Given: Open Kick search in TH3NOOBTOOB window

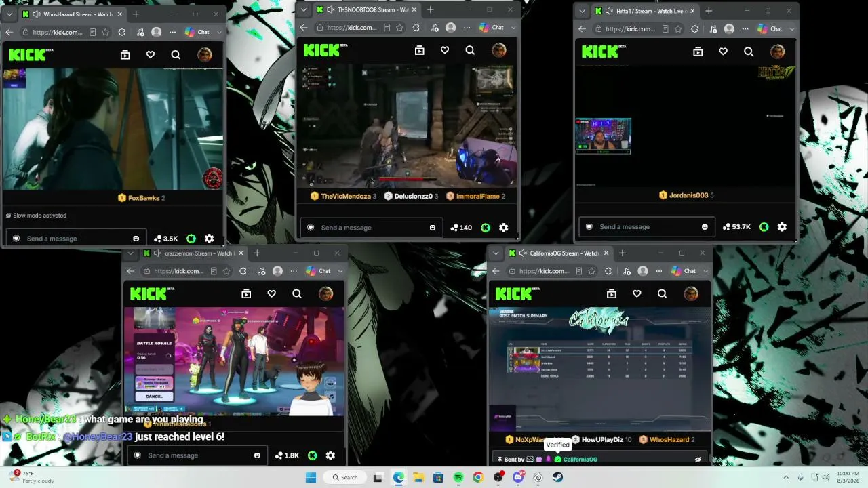Looking at the screenshot, I should tap(470, 50).
